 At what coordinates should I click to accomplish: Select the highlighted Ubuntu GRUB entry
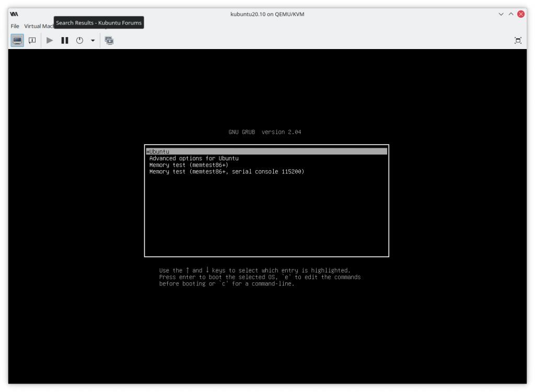(266, 152)
